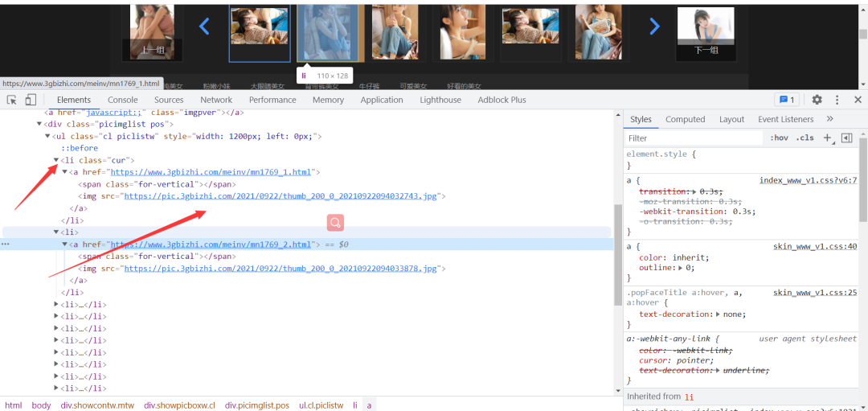Image resolution: width=868 pixels, height=411 pixels.
Task: Select div.showpicboxw.cl in the breadcrumb
Action: click(x=179, y=405)
